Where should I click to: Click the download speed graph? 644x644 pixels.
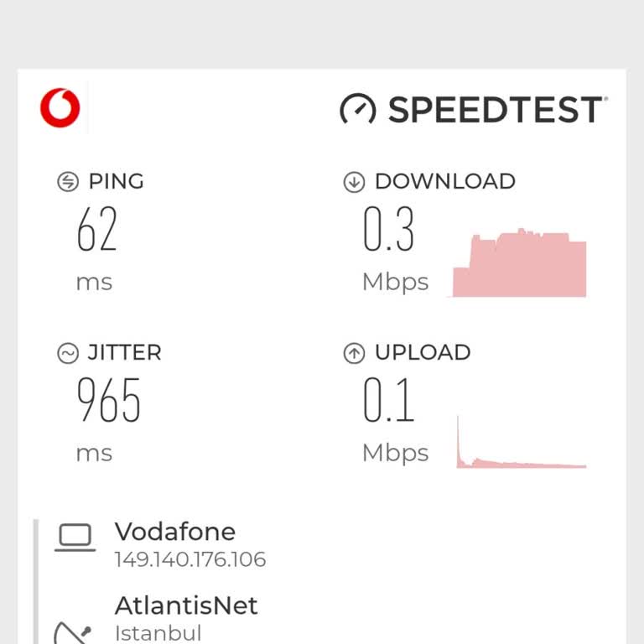point(519,263)
